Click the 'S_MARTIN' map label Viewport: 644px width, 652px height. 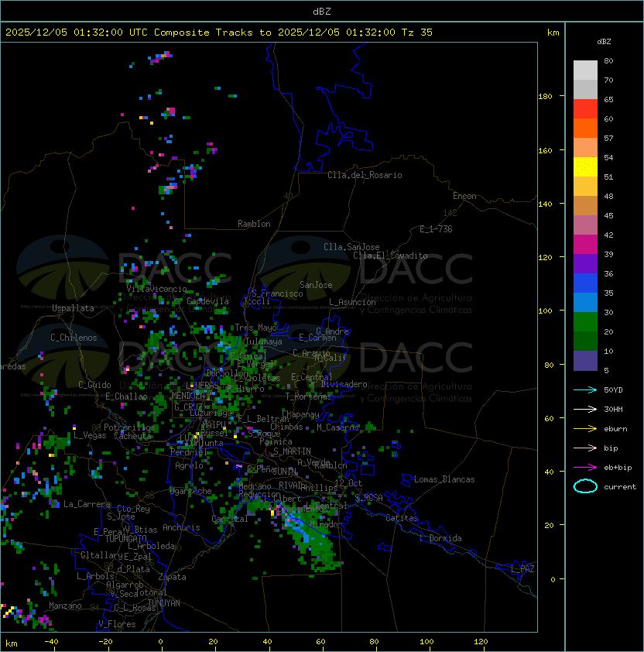click(x=292, y=451)
